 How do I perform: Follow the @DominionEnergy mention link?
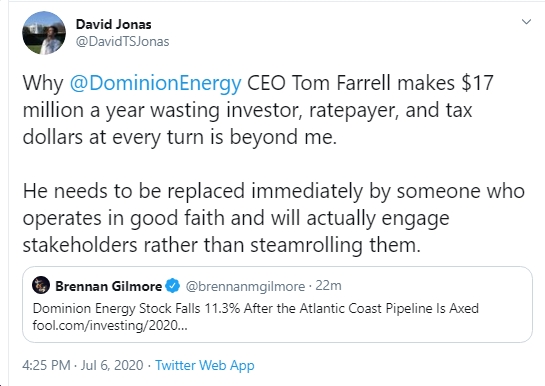click(x=155, y=83)
